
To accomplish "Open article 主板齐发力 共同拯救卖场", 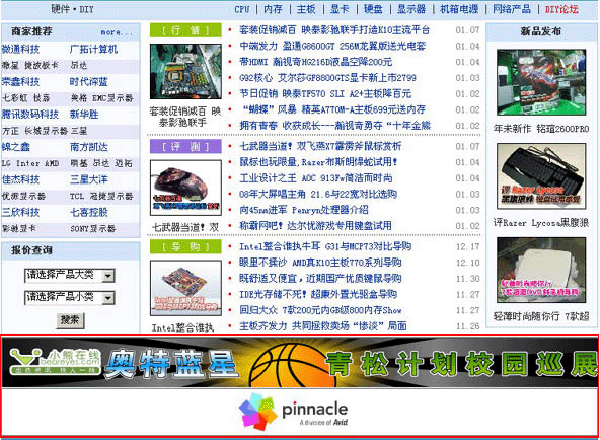I will click(x=323, y=326).
